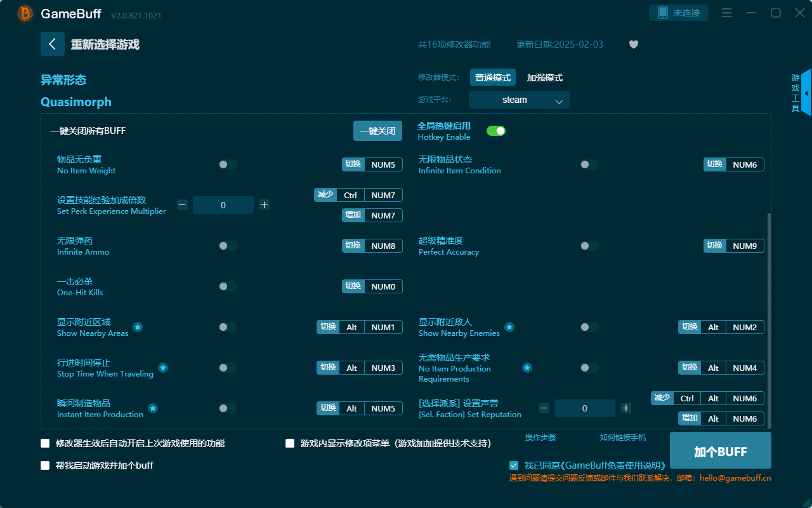This screenshot has width=812, height=508.
Task: Click the 一键关闭 close-all-buffs button
Action: pyautogui.click(x=378, y=130)
